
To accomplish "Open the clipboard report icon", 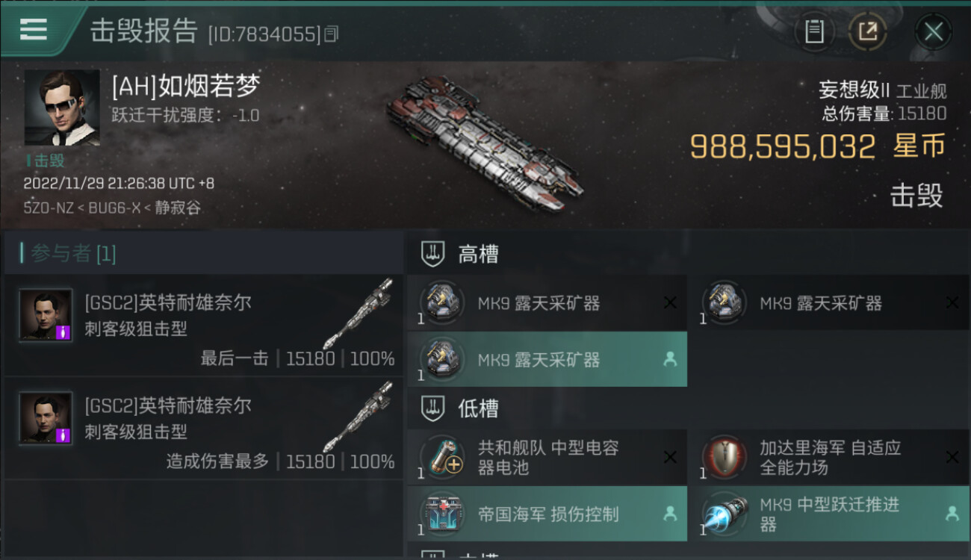I will (814, 31).
